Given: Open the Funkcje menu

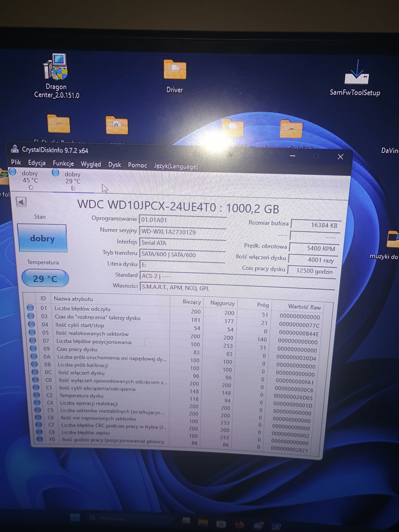Looking at the screenshot, I should 63,163.
